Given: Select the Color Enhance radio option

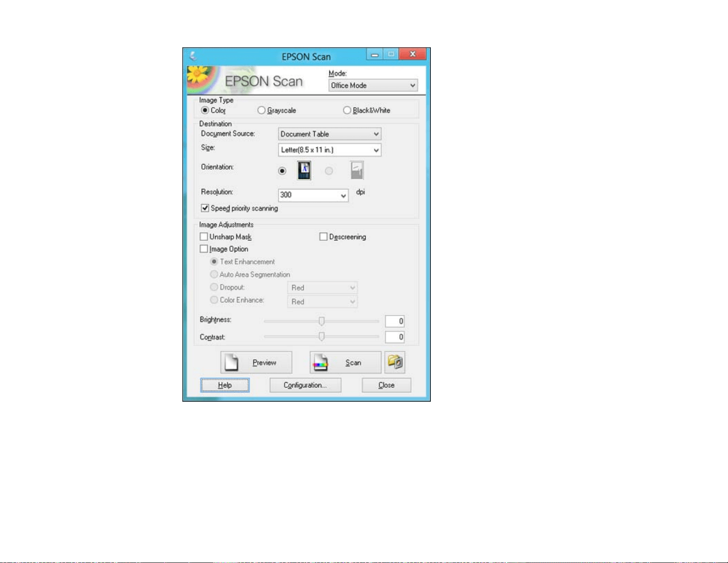Looking at the screenshot, I should (214, 300).
